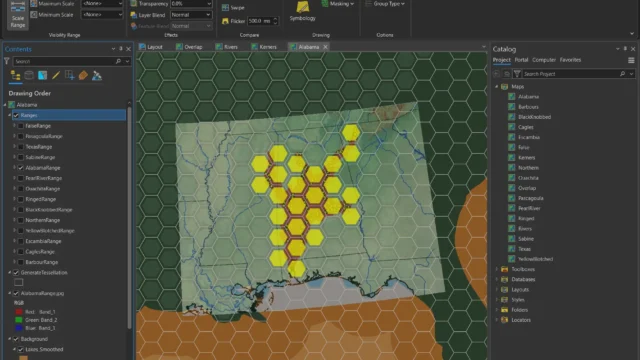Click the GenerateTessellation symbol swatch
This screenshot has width=640, height=360.
click(x=18, y=282)
